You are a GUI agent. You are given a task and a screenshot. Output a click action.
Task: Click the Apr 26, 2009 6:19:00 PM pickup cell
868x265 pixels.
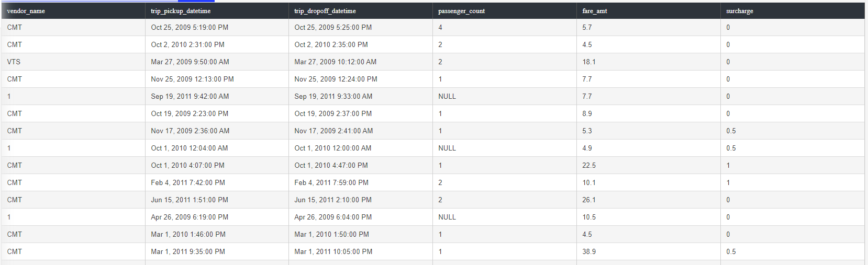coord(217,217)
